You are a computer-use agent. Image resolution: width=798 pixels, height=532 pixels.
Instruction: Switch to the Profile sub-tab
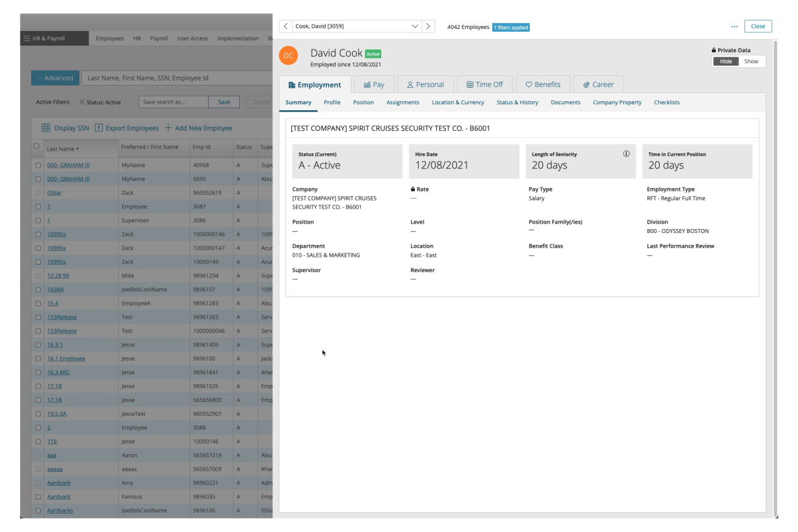click(332, 102)
